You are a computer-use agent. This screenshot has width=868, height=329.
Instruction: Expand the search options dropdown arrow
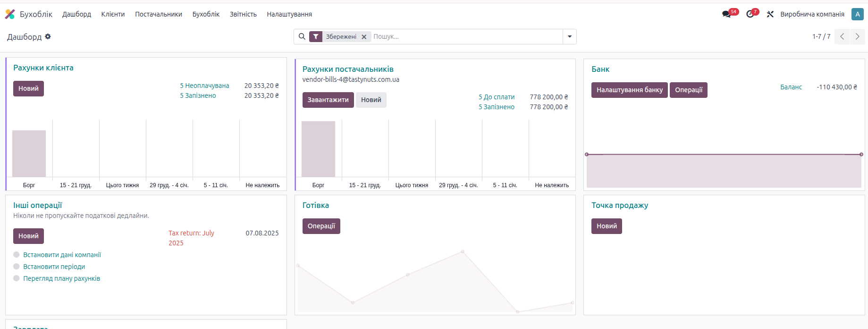[x=570, y=36]
